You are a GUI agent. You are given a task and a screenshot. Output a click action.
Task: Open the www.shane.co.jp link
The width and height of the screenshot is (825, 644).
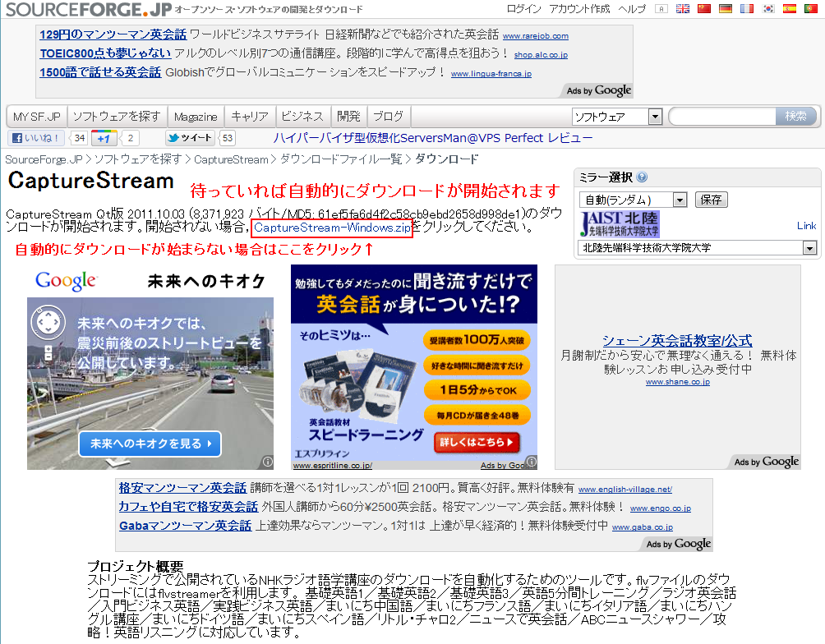[678, 382]
